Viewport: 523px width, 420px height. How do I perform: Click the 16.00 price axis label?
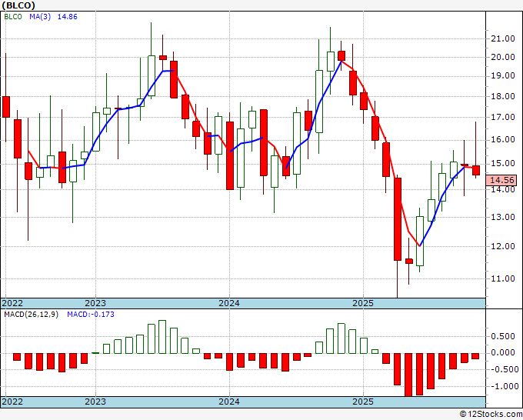point(503,139)
